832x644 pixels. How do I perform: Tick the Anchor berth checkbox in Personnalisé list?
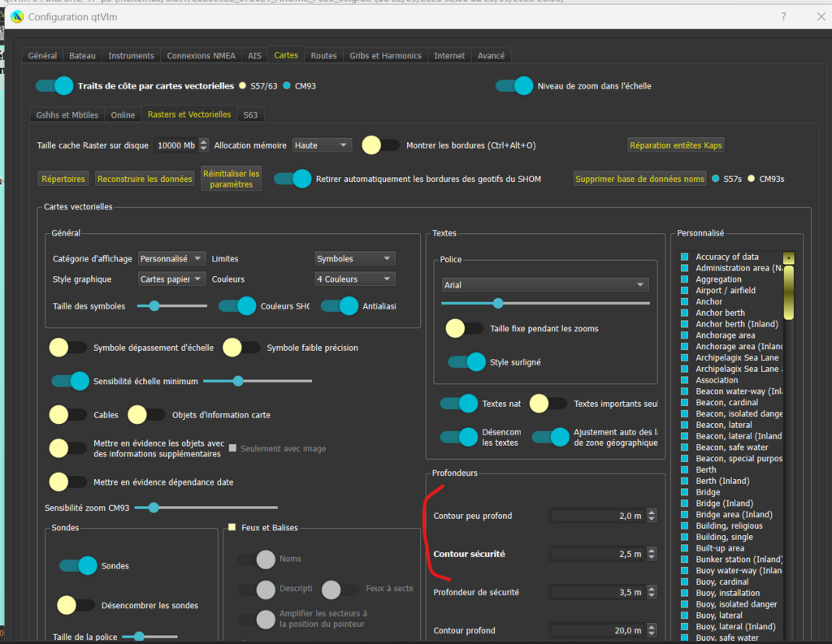pos(684,313)
